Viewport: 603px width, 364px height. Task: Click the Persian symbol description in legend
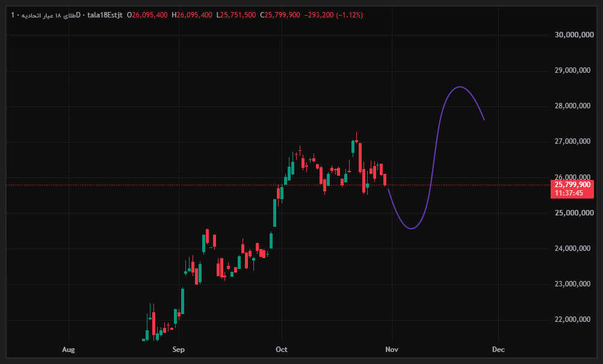pyautogui.click(x=48, y=15)
